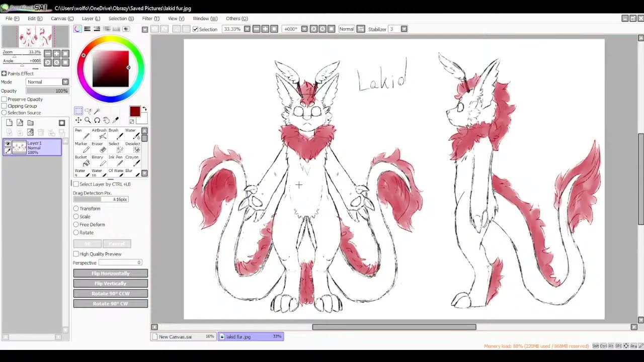Image resolution: width=644 pixels, height=362 pixels.
Task: Open the Filter menu
Action: [x=151, y=19]
